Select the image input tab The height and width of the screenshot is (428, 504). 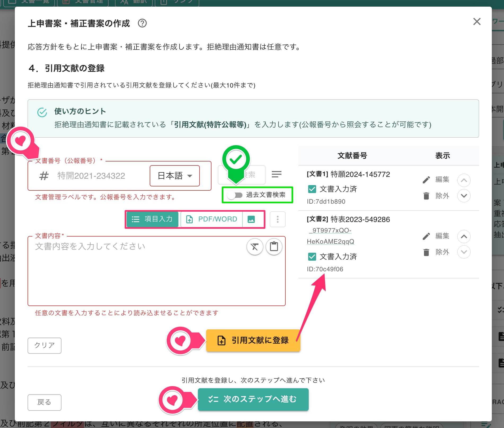tap(251, 219)
